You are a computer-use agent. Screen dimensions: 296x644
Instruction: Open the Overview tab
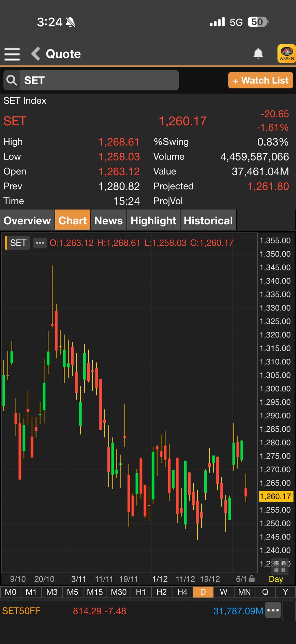(27, 221)
